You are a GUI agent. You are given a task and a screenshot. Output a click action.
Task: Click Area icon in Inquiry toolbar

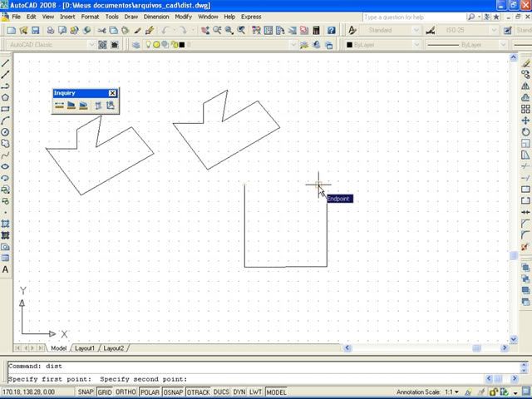point(71,106)
